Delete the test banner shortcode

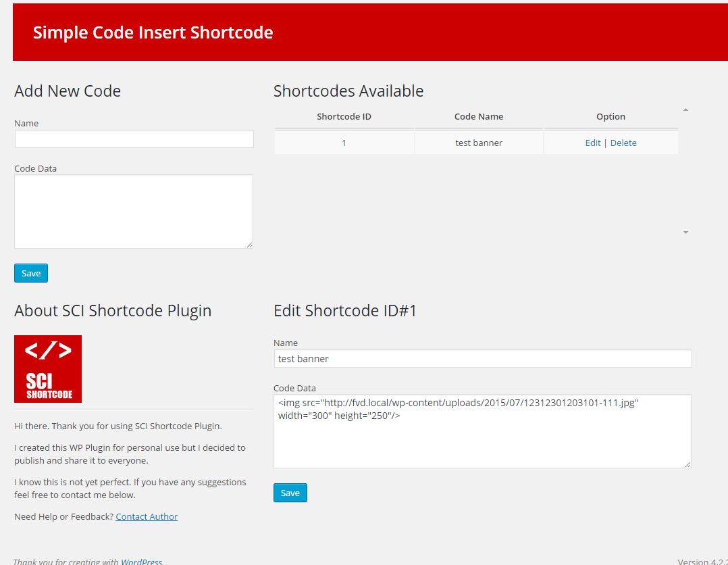pos(623,143)
